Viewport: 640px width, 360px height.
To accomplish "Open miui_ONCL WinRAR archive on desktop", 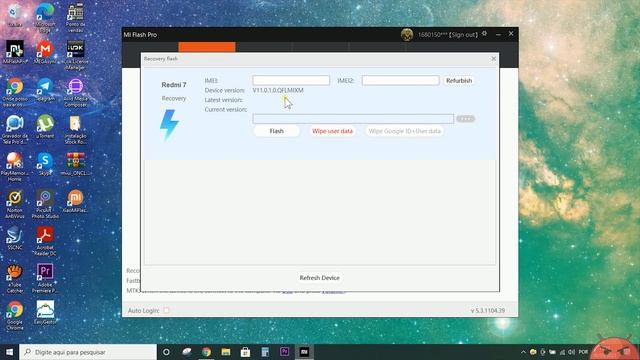I will point(76,163).
